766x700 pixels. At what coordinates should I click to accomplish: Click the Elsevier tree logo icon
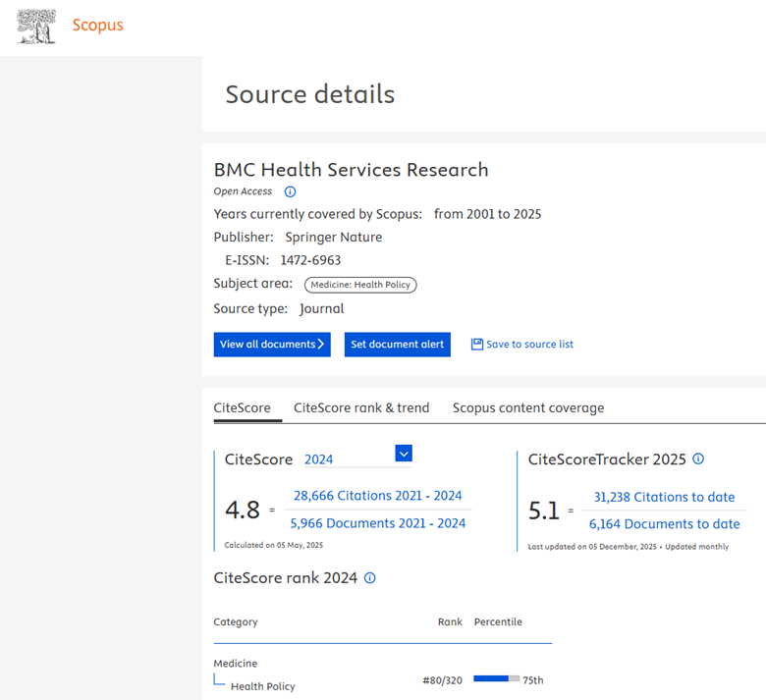click(36, 26)
